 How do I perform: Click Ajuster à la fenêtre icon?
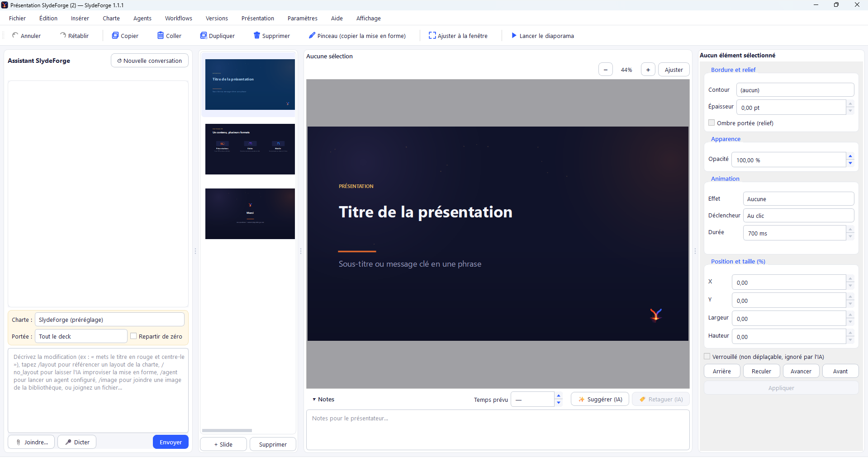pyautogui.click(x=432, y=35)
